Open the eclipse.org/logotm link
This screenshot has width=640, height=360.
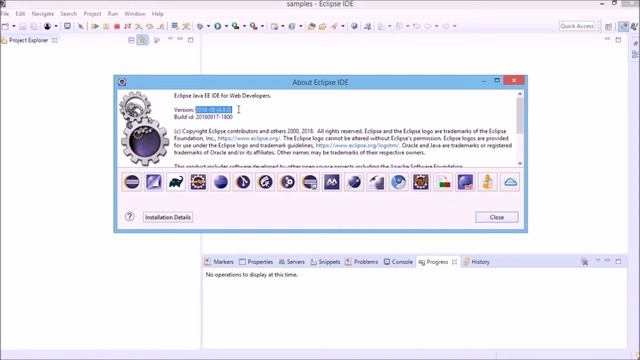(x=357, y=145)
